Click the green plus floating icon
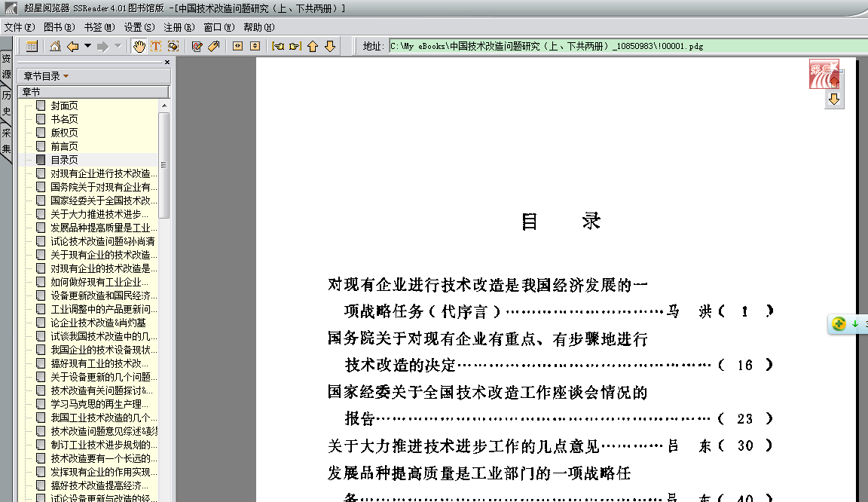The image size is (868, 502). 839,323
